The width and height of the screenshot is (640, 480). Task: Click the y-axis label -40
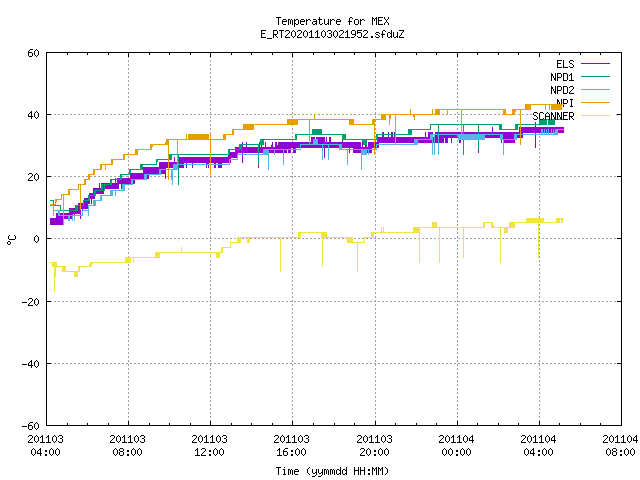[31, 364]
